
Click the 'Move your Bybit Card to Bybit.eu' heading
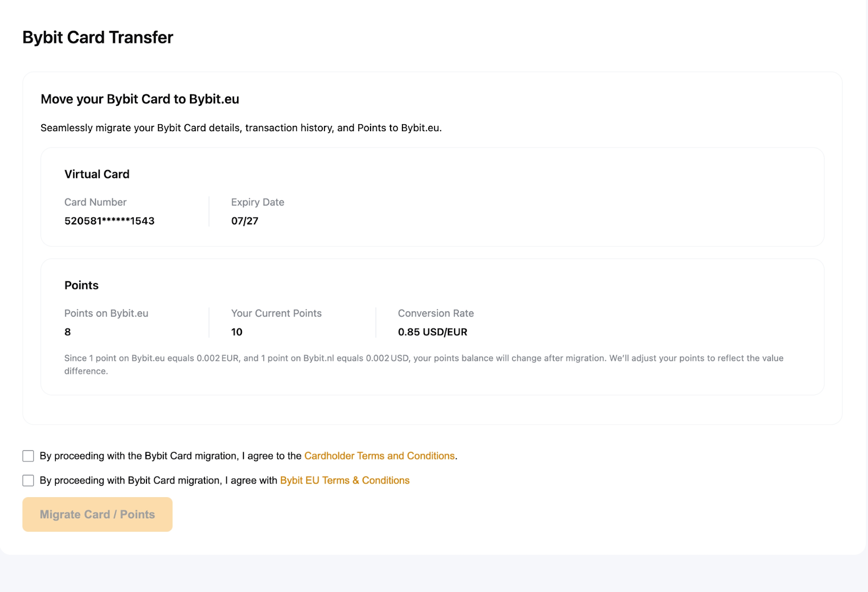coord(140,99)
